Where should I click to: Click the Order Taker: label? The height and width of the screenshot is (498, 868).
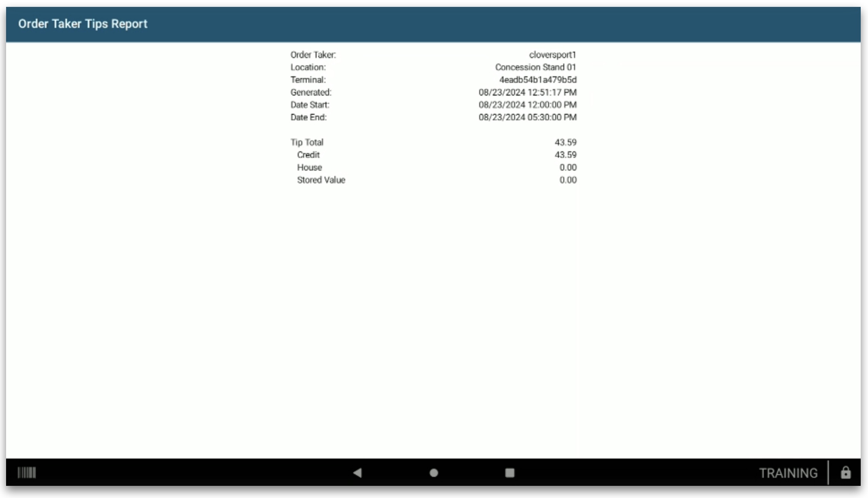313,55
